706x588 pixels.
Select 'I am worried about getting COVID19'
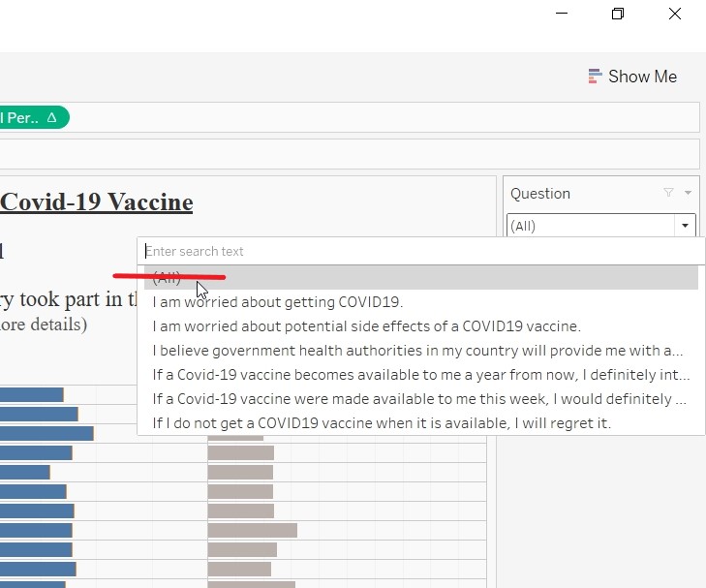tap(278, 302)
